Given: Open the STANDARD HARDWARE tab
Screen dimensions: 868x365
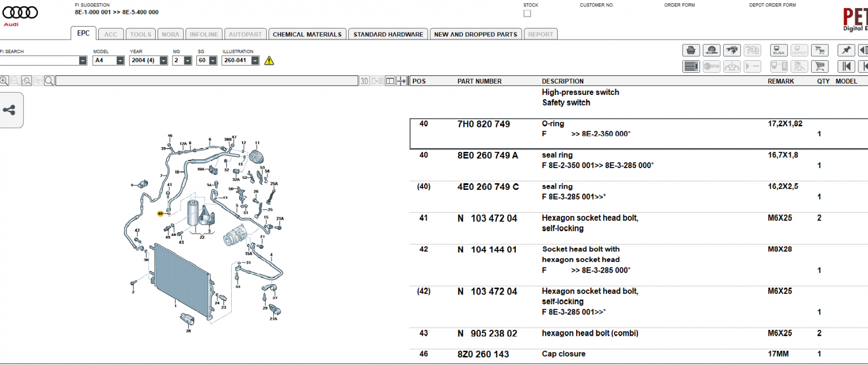Looking at the screenshot, I should [x=388, y=34].
